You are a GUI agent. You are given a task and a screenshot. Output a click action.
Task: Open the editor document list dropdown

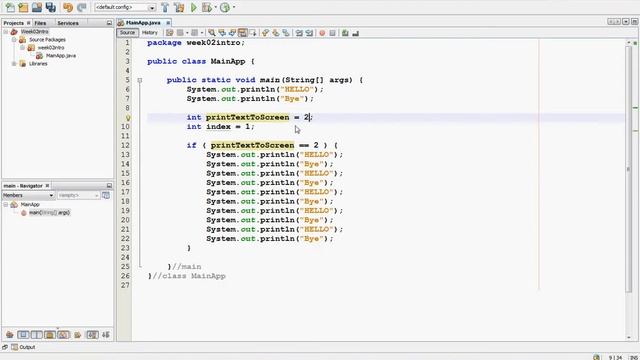(x=625, y=22)
